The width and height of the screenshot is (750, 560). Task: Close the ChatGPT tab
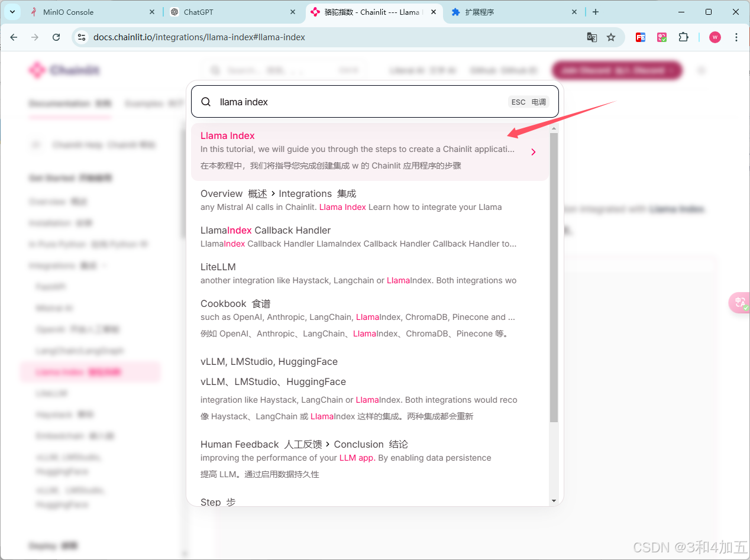click(293, 12)
